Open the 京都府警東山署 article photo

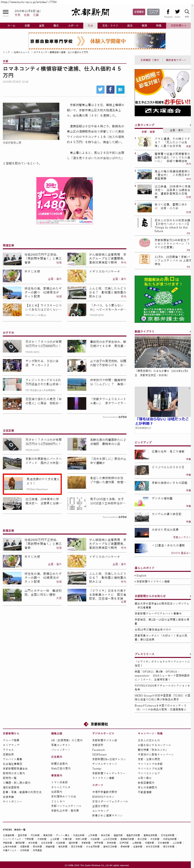tap(31, 121)
